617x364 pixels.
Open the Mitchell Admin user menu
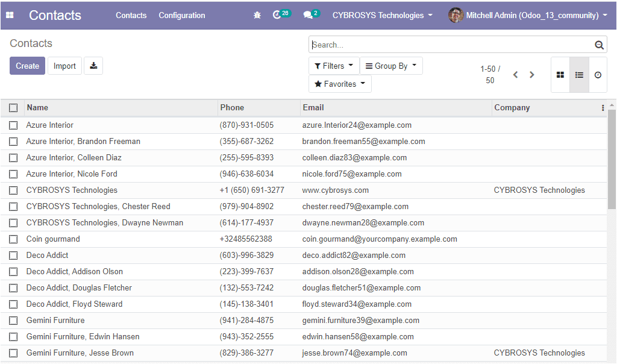(528, 15)
